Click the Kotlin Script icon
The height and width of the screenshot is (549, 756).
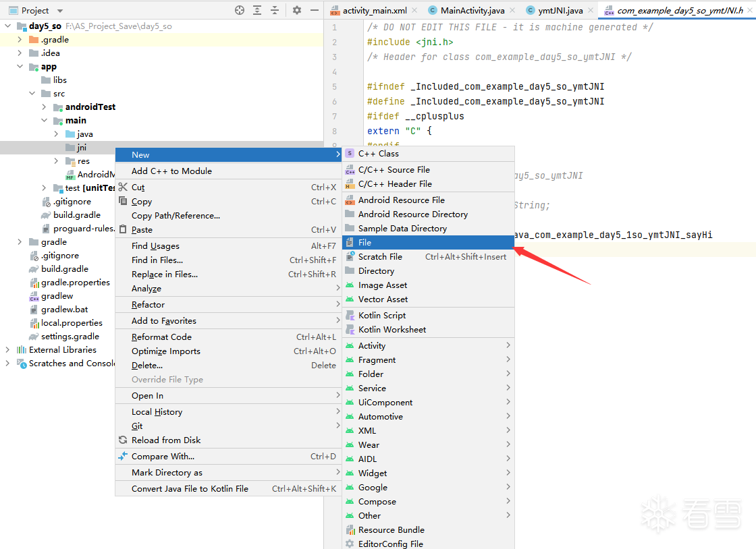(350, 316)
